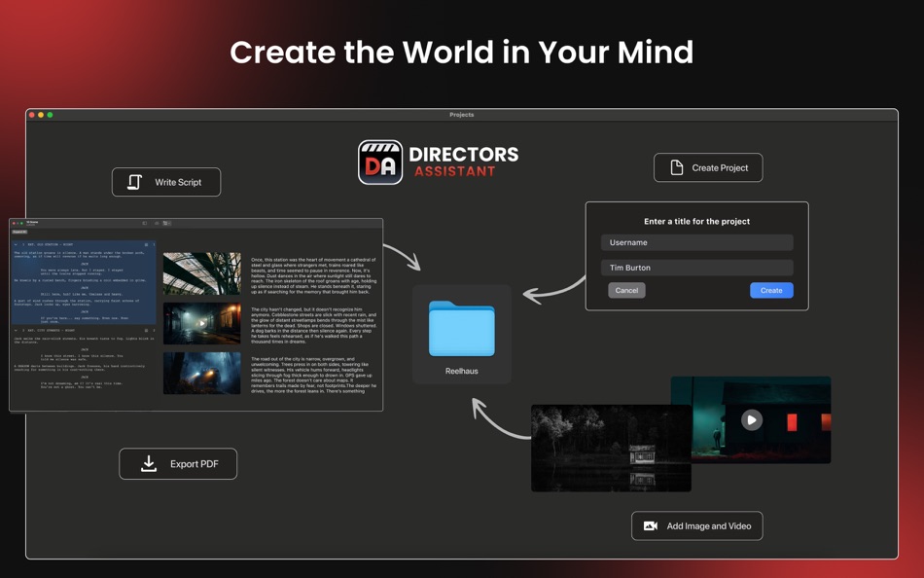Click the list icon on scene 1 header
Screen dimensions: 924x578
[146, 245]
